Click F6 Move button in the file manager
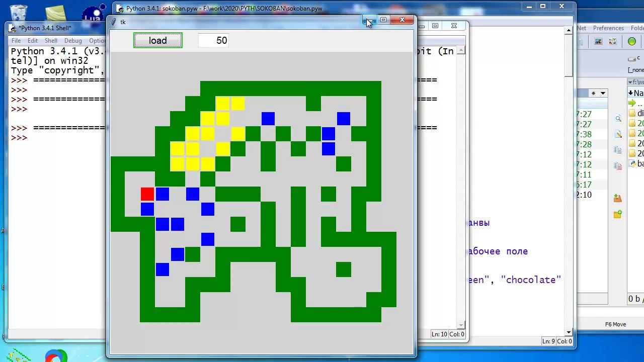 [615, 324]
